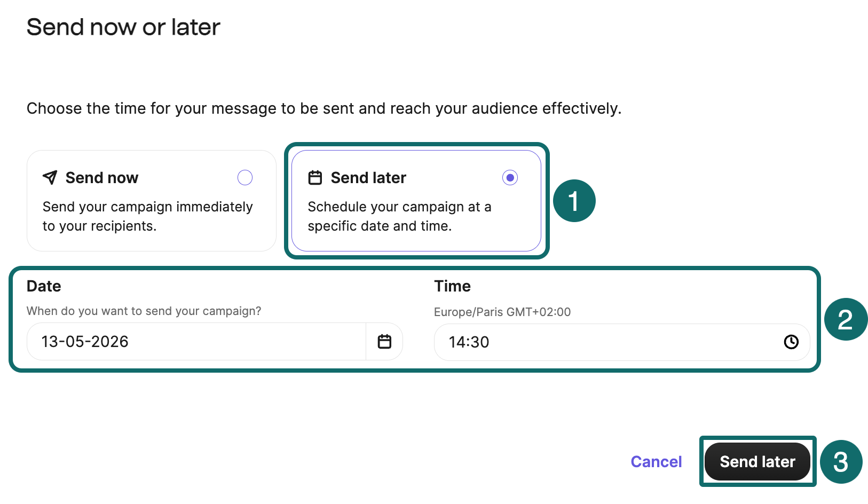The width and height of the screenshot is (868, 504).
Task: Select the Send later radio button
Action: [510, 177]
